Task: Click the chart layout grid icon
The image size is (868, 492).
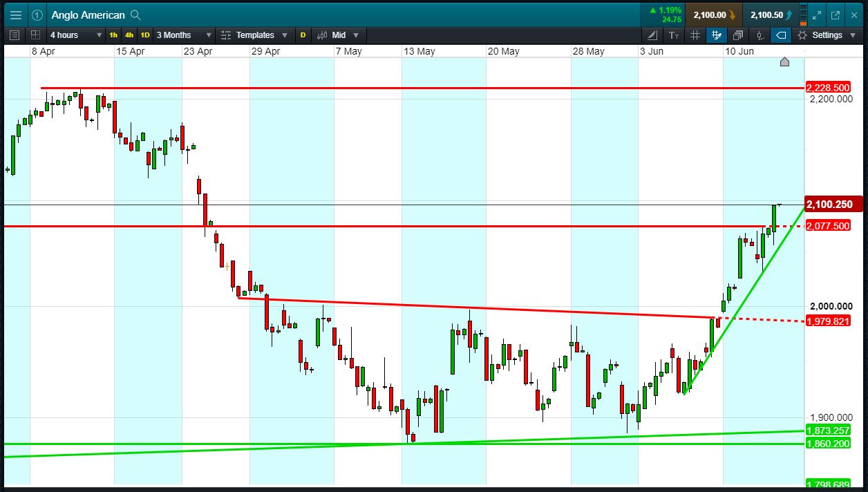Action: 35,35
